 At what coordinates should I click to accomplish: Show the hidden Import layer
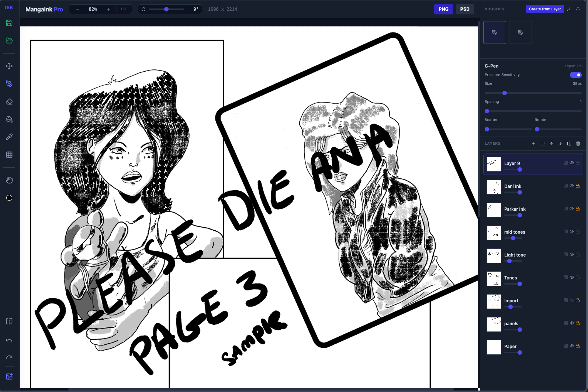tap(571, 300)
